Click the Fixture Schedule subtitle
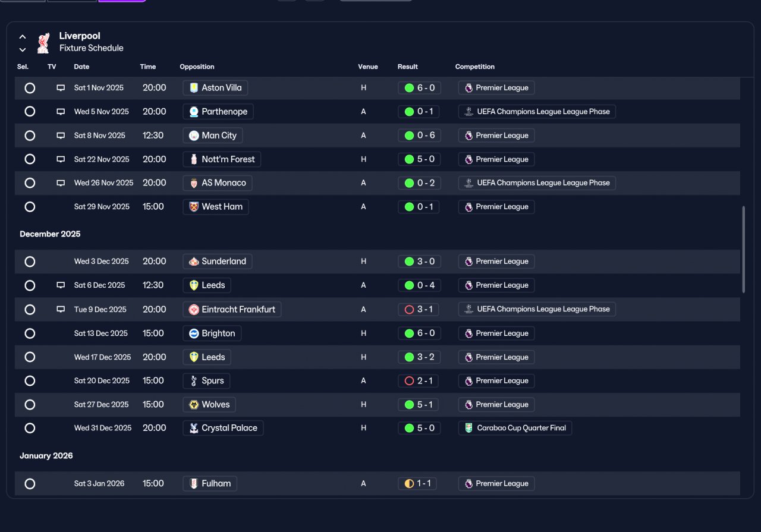The image size is (761, 532). [92, 48]
